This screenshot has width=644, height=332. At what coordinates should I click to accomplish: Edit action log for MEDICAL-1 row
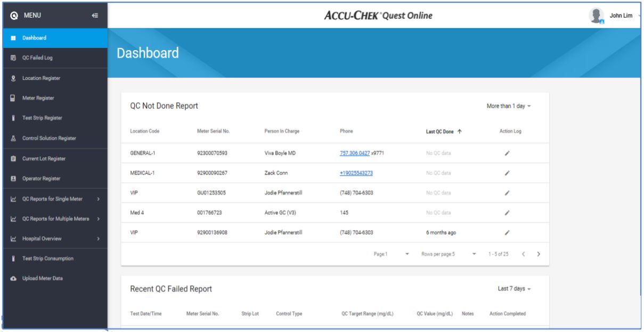(507, 173)
